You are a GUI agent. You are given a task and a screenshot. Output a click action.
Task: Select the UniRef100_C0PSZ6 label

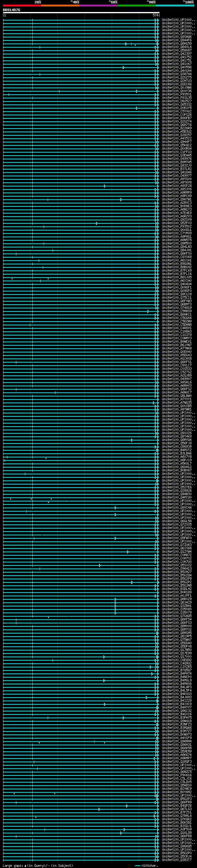coord(177,115)
